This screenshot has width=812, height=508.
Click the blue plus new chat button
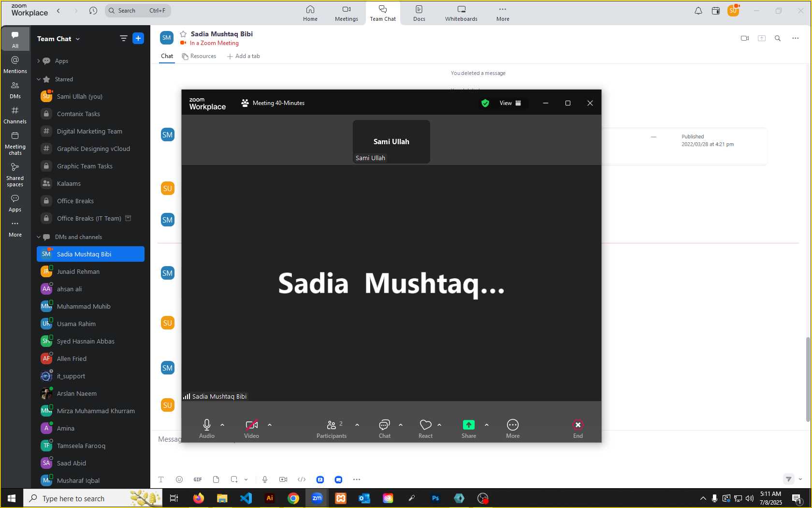click(x=138, y=38)
